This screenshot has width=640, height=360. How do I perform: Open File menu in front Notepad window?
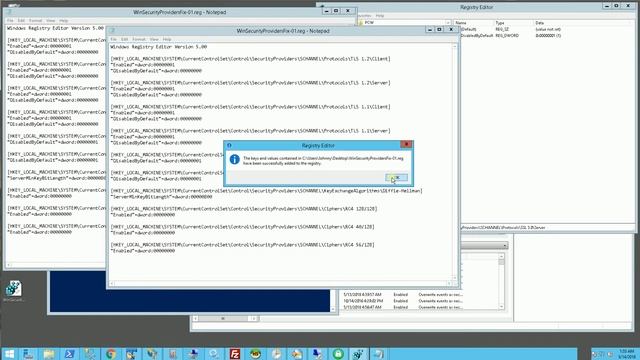[113, 39]
